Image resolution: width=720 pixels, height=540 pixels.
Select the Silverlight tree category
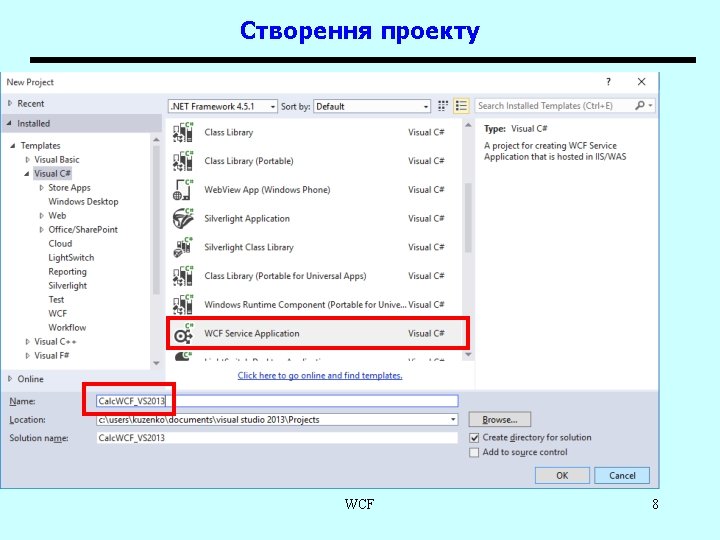(x=68, y=286)
